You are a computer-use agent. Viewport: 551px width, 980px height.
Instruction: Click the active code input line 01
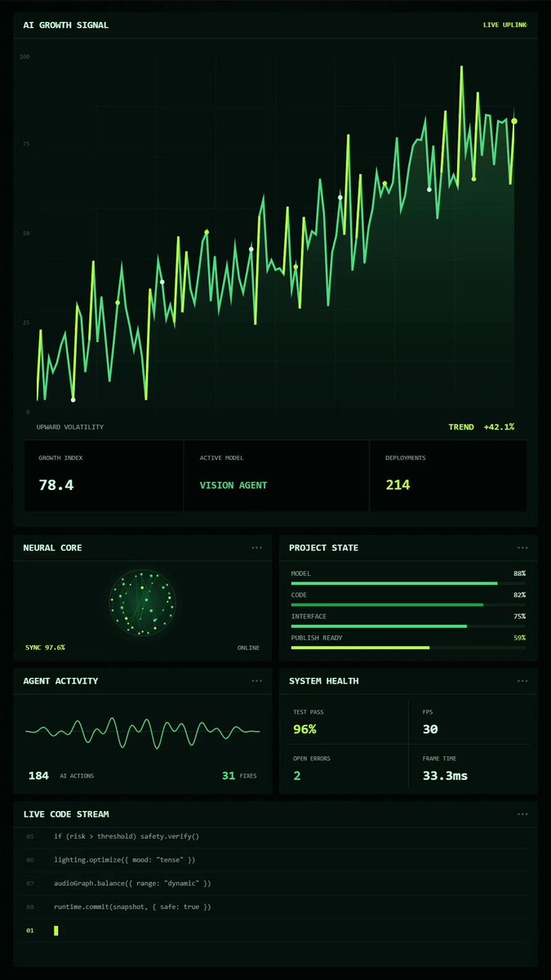pos(275,930)
